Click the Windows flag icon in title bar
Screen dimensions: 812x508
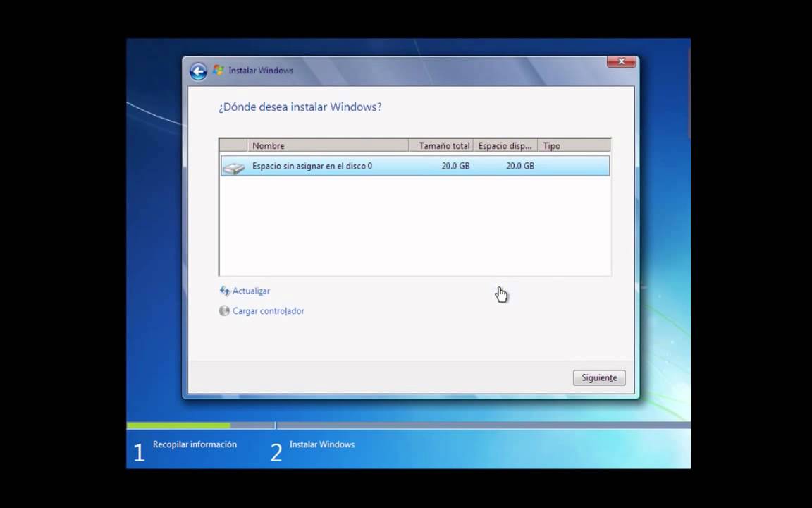point(218,70)
